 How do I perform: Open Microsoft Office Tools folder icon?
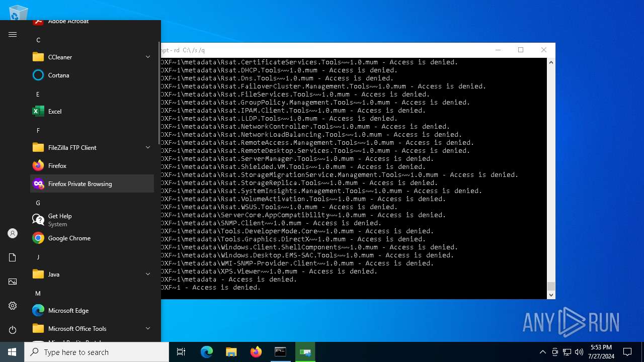coord(38,329)
